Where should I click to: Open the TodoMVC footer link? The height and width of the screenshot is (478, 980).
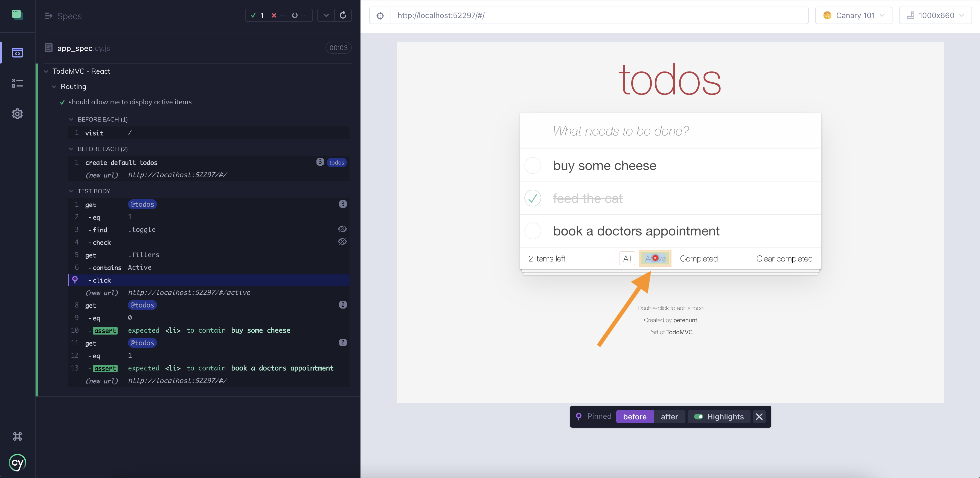679,332
